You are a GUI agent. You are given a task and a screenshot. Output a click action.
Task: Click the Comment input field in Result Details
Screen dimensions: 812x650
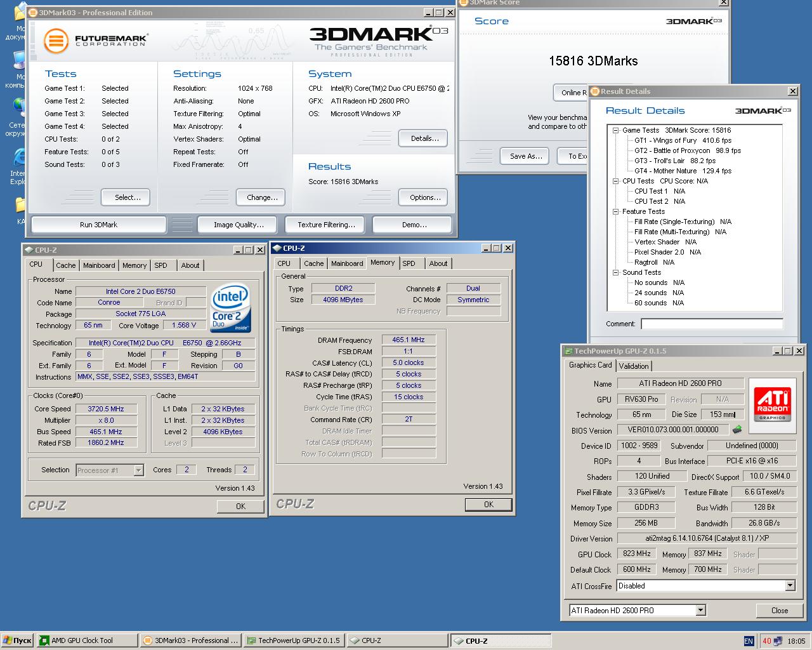tap(712, 324)
